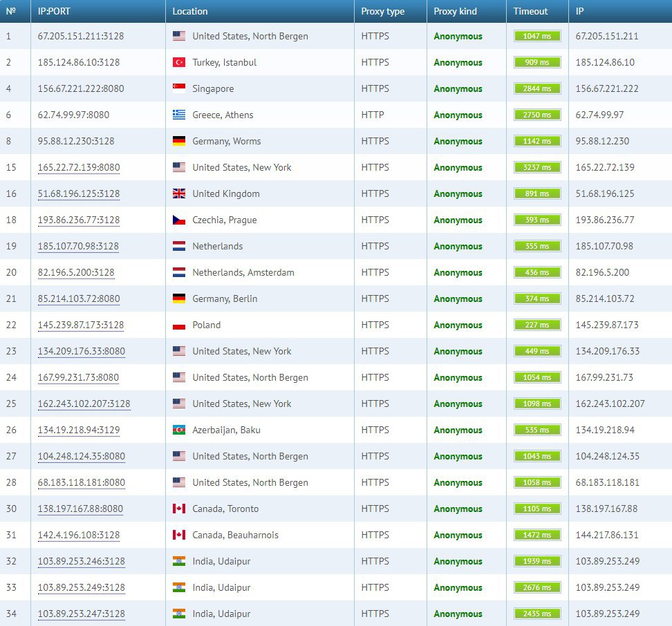Select IP value 95.88.12.230 in last column
This screenshot has height=626, width=672.
pos(603,142)
